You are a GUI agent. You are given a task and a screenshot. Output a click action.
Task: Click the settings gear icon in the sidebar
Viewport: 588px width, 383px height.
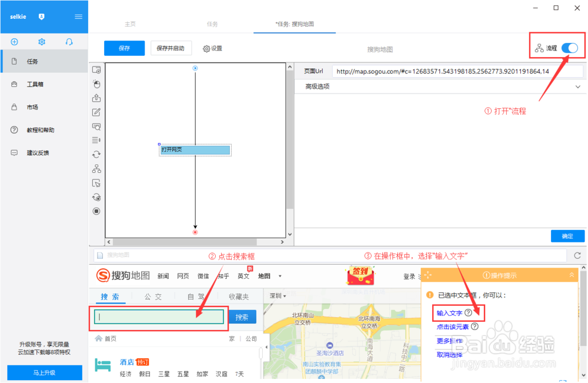point(42,42)
